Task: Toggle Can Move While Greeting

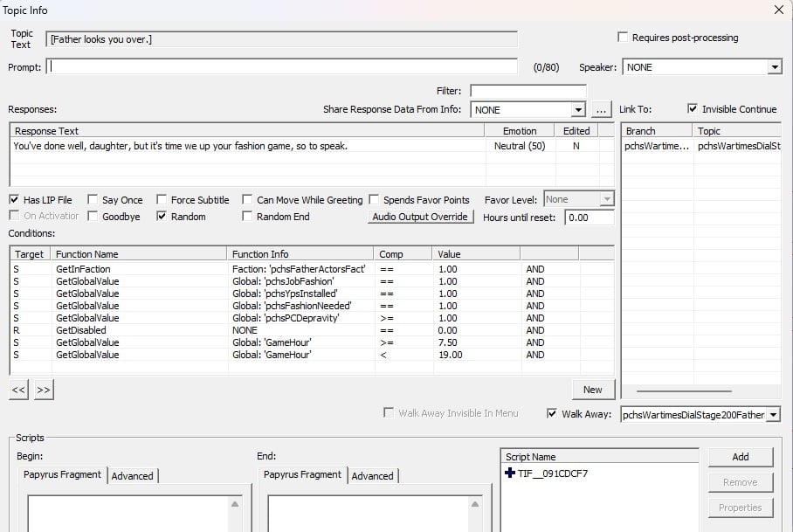Action: (x=247, y=200)
